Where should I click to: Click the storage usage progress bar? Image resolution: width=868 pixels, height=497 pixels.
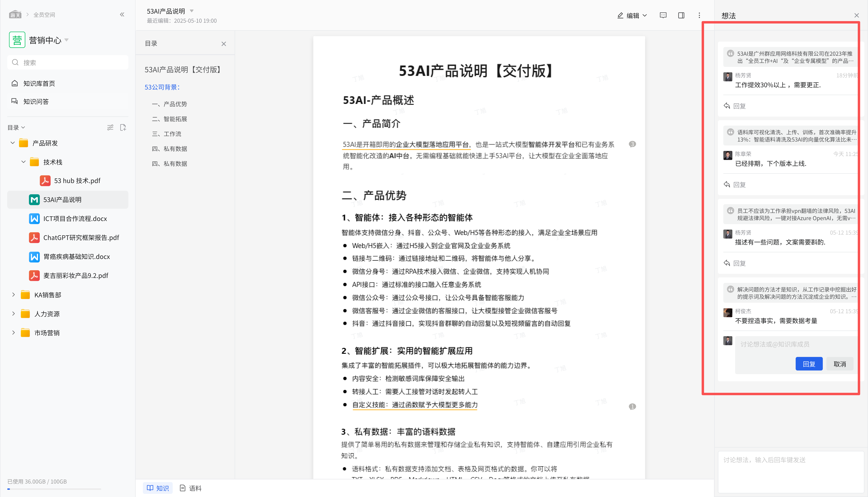[54, 489]
